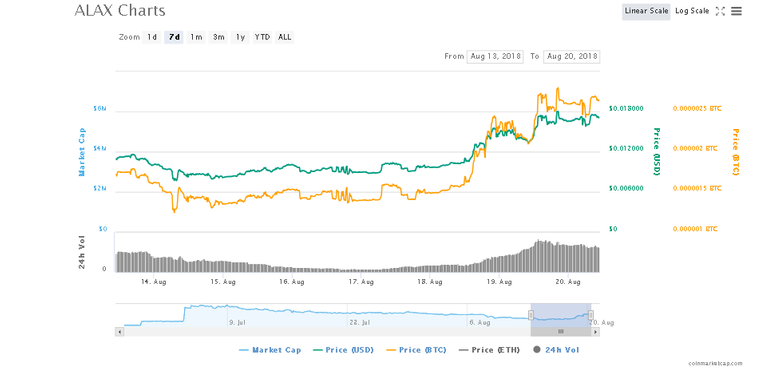
Task: Toggle Price (BTC) series in legend
Action: pos(416,350)
